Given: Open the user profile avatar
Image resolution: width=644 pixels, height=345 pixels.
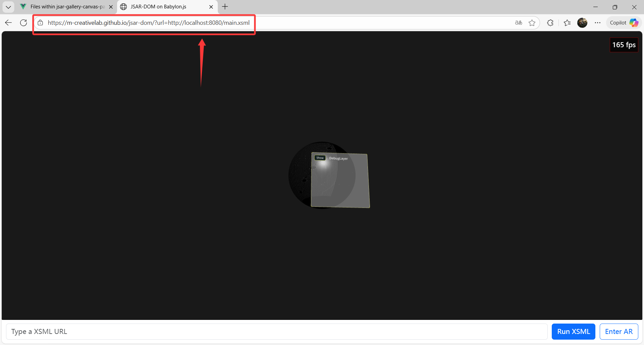Looking at the screenshot, I should (582, 23).
